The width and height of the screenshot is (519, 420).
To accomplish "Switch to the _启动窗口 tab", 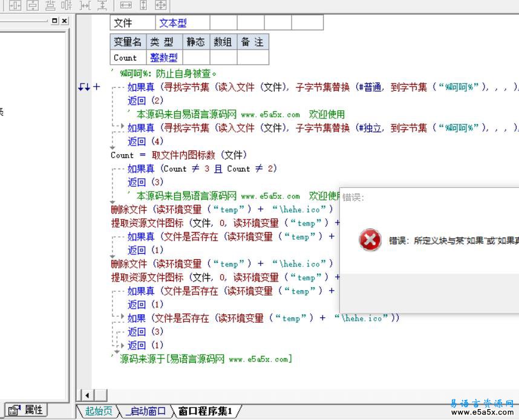I will 145,412.
